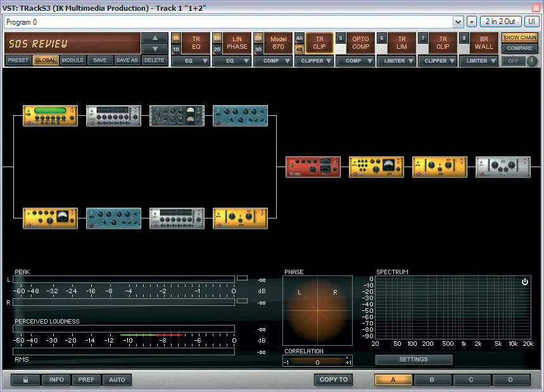Select snapshot D
The width and height of the screenshot is (544, 392).
510,379
